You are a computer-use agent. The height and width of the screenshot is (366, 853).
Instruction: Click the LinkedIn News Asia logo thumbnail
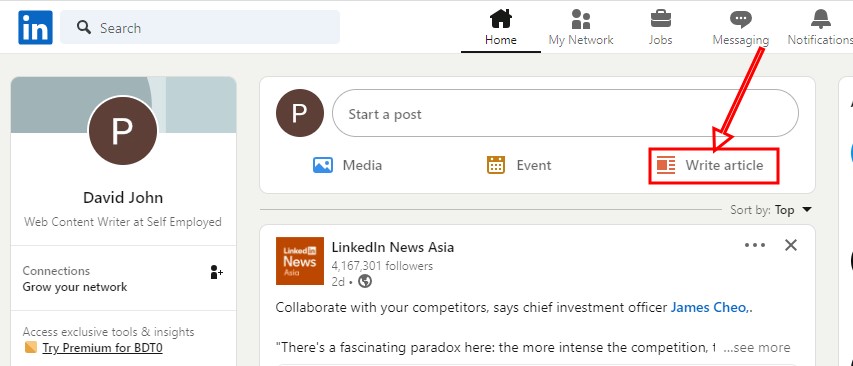300,261
